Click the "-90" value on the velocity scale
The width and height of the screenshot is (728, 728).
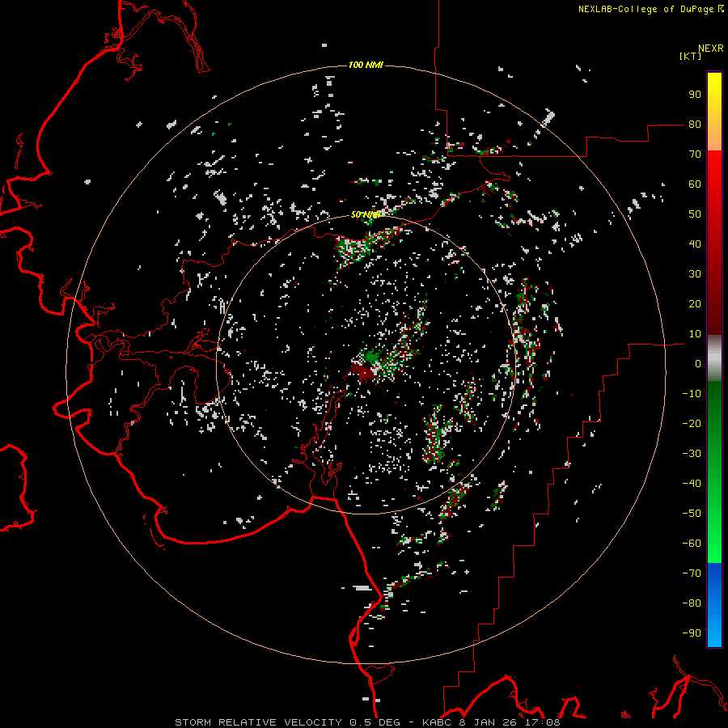692,633
